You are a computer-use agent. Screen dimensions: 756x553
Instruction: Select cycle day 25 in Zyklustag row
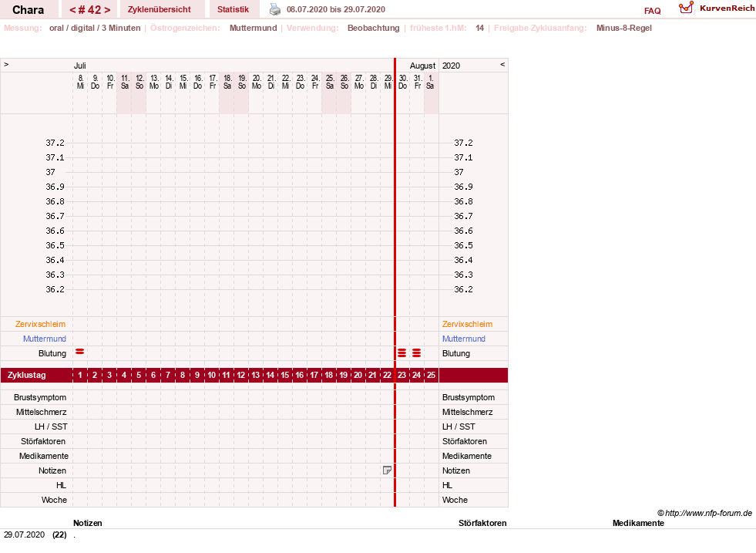[431, 375]
